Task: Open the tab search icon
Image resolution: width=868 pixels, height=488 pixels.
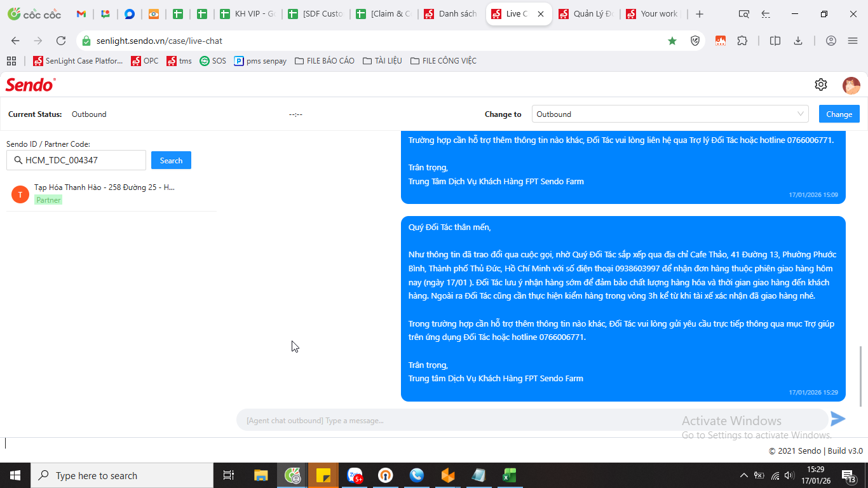Action: 743,14
